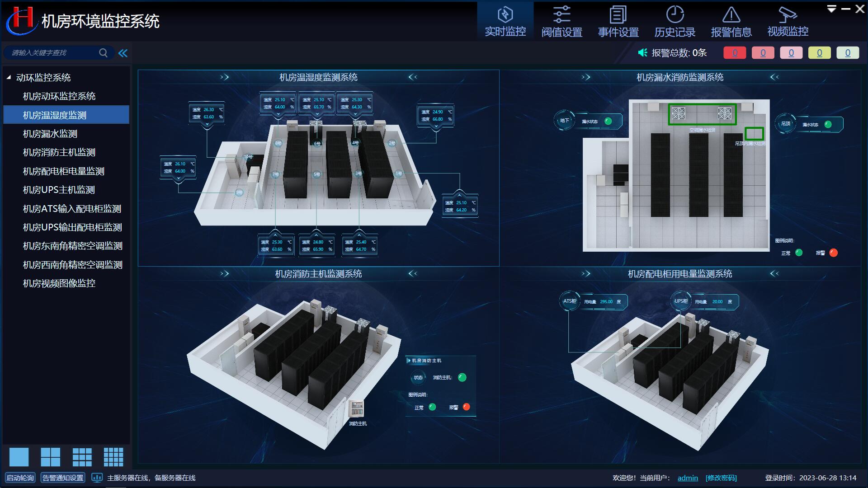Select 机房漏水监测 in the tree
868x488 pixels.
(x=50, y=134)
